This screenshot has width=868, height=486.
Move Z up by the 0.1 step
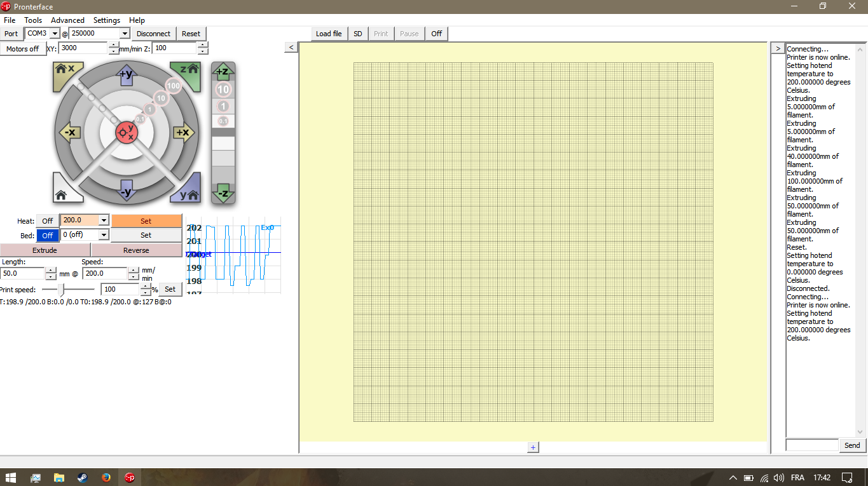point(223,121)
